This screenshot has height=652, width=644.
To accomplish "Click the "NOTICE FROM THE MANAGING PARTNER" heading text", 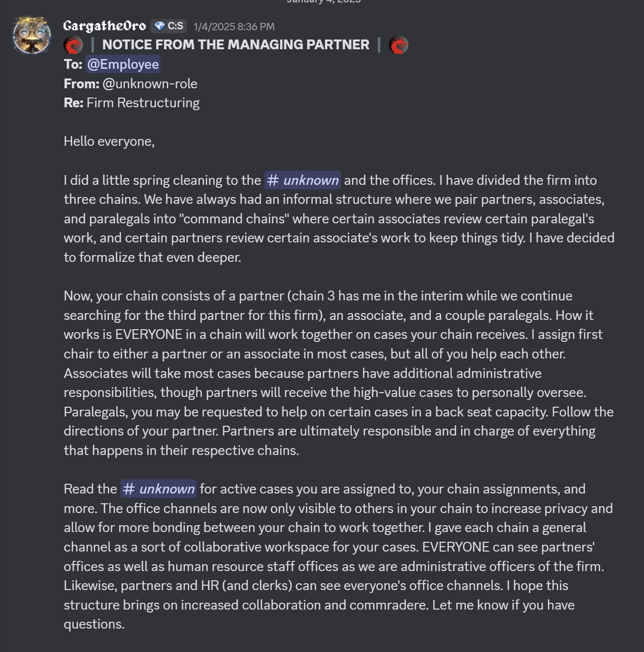I will click(236, 45).
